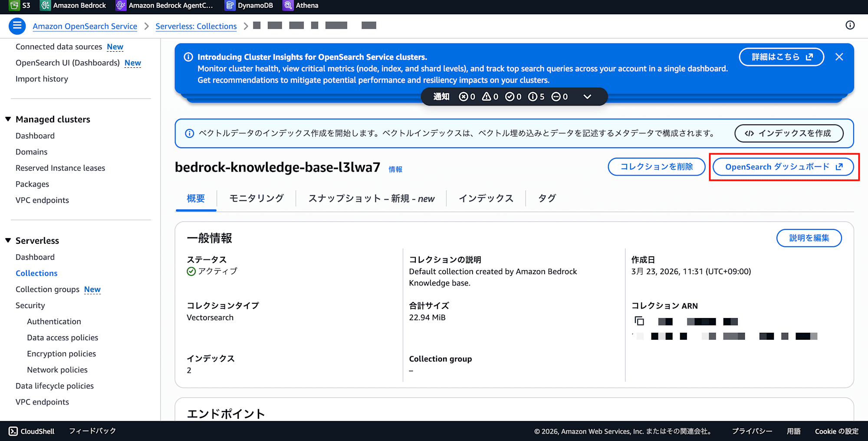The image size is (868, 441).
Task: Open 用語 footer link
Action: coord(793,431)
